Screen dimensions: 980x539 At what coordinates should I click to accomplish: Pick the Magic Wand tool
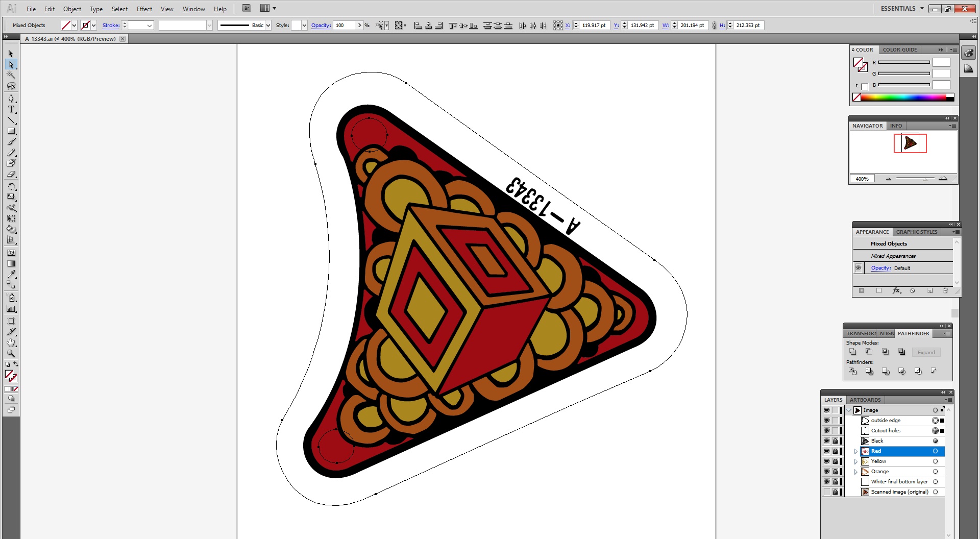point(11,75)
